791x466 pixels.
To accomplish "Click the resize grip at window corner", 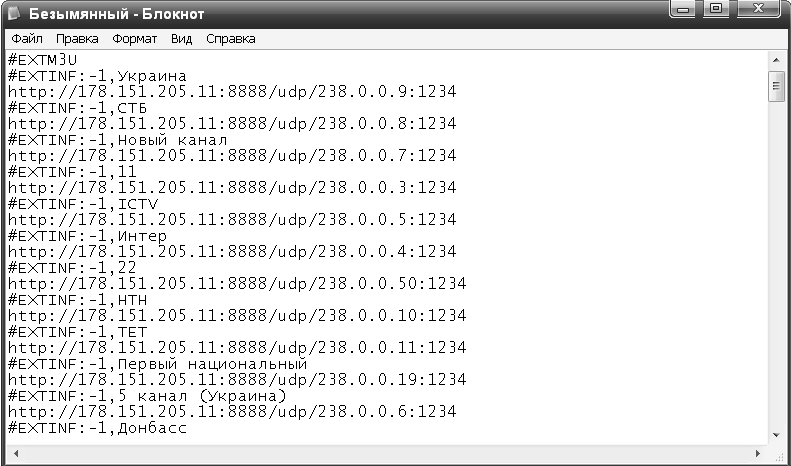I will (777, 455).
